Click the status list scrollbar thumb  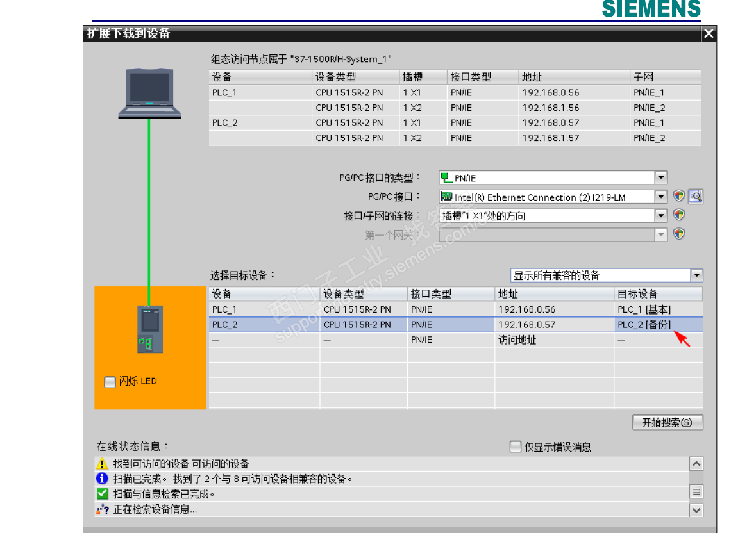pos(696,491)
